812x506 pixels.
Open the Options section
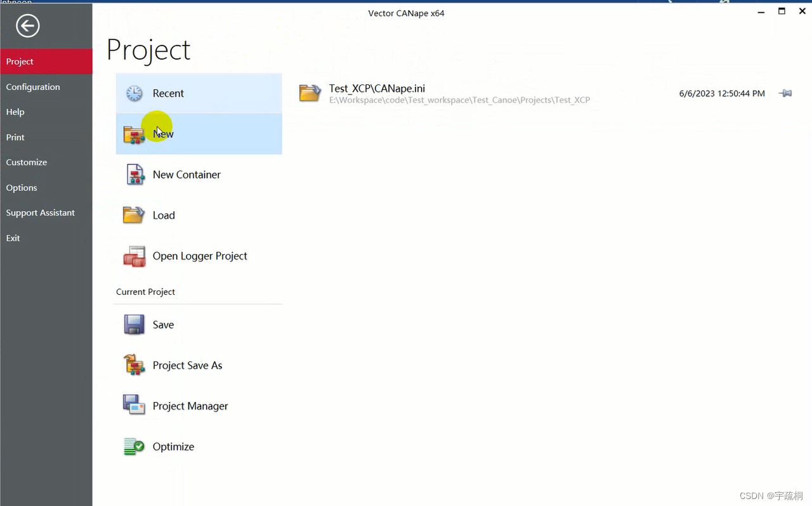(x=46, y=188)
